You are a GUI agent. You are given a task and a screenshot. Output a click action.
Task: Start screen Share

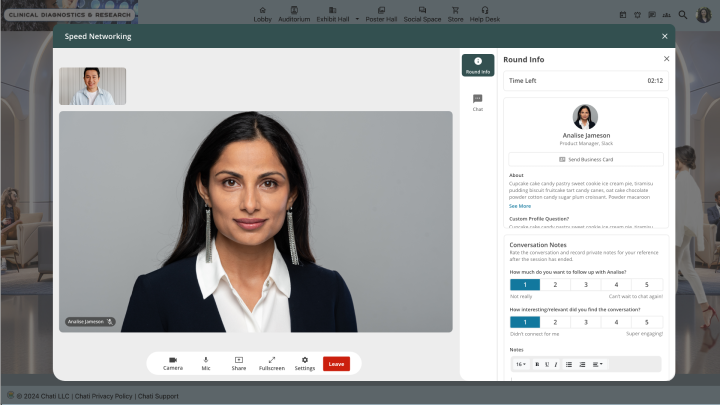239,364
